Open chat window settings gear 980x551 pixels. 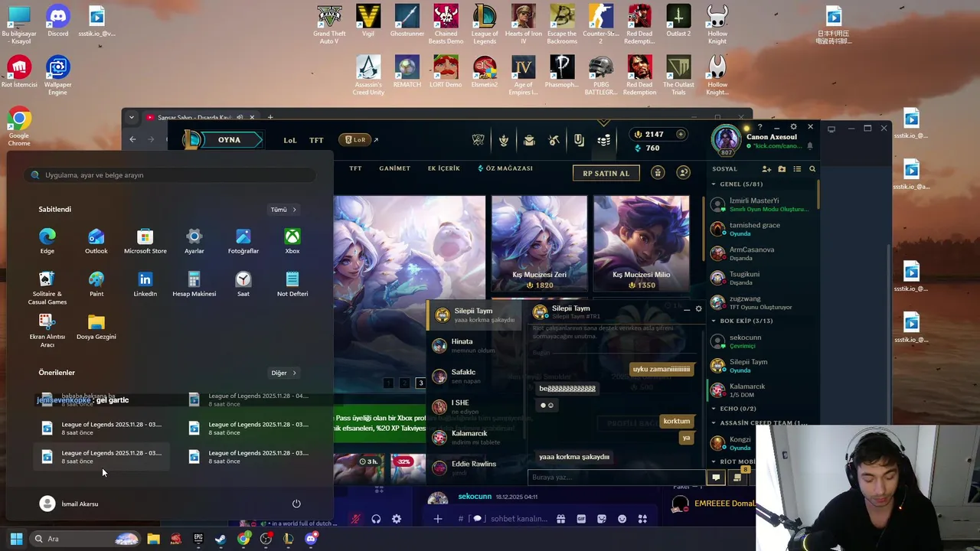point(698,308)
